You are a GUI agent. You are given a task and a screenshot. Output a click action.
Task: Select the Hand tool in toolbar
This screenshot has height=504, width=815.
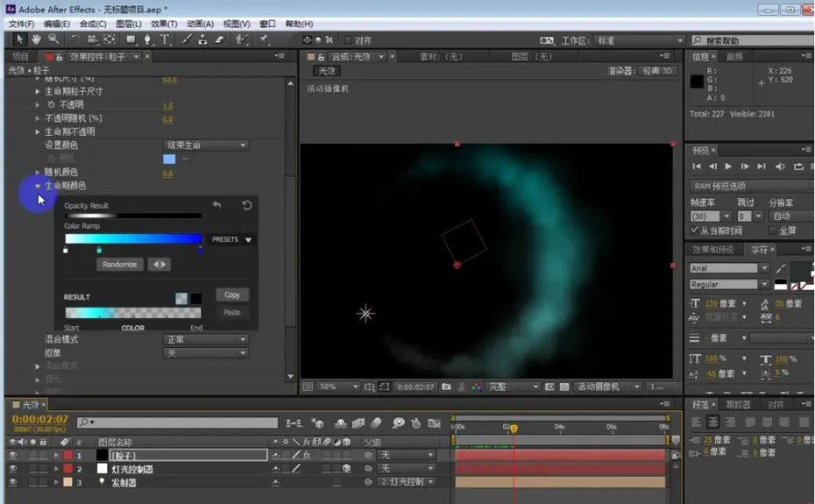tap(36, 39)
